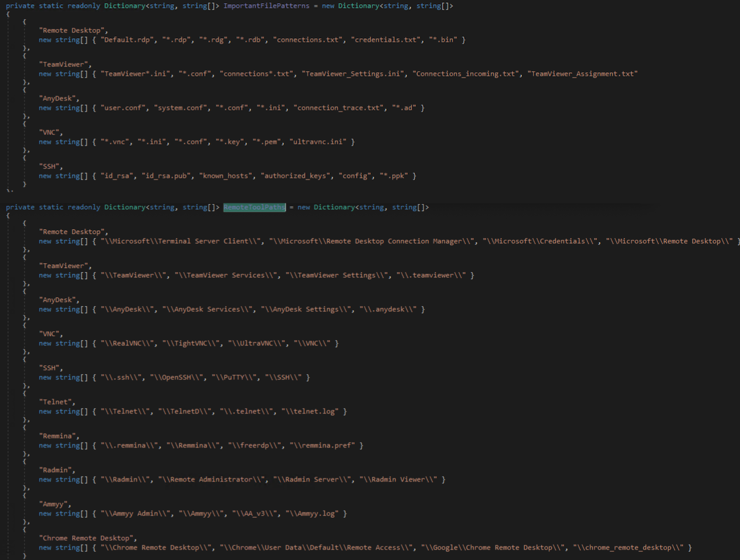This screenshot has height=560, width=740.
Task: Select the "\\.anydesk\\" path string
Action: click(x=388, y=310)
